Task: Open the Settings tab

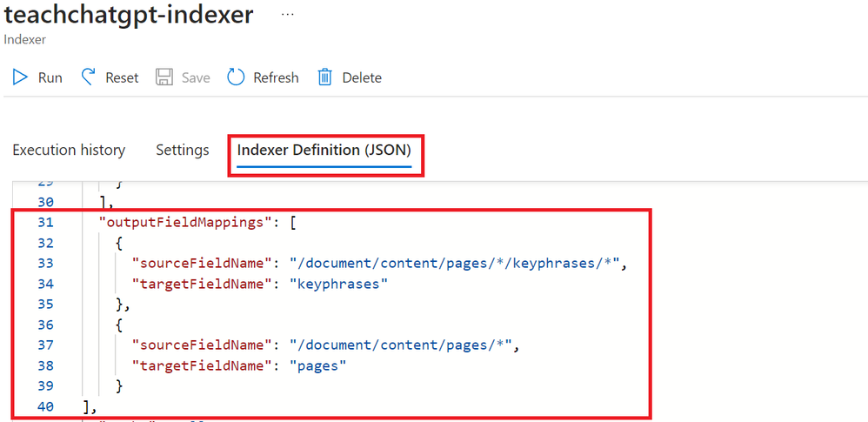Action: [x=182, y=150]
